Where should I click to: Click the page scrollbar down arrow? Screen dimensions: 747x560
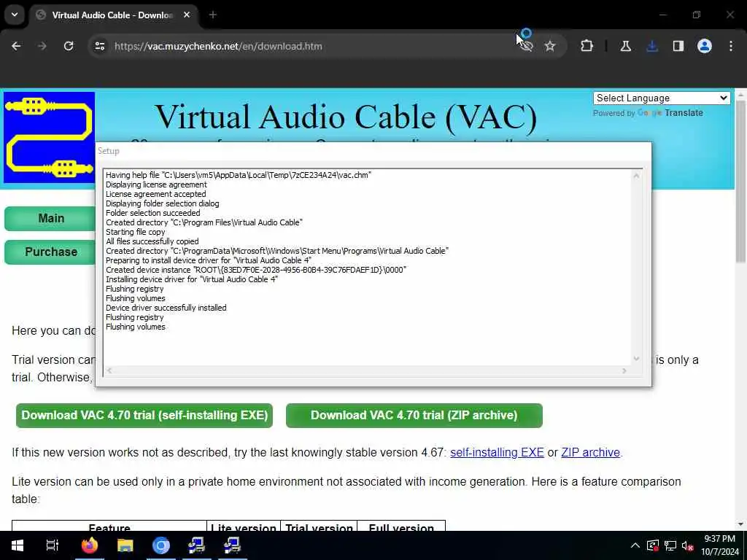coord(740,524)
